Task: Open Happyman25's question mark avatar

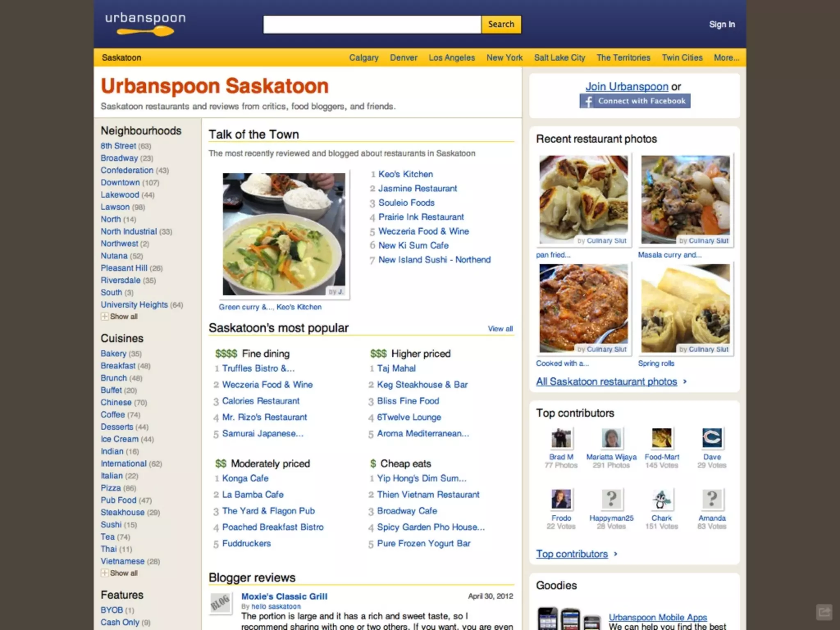Action: click(x=611, y=499)
